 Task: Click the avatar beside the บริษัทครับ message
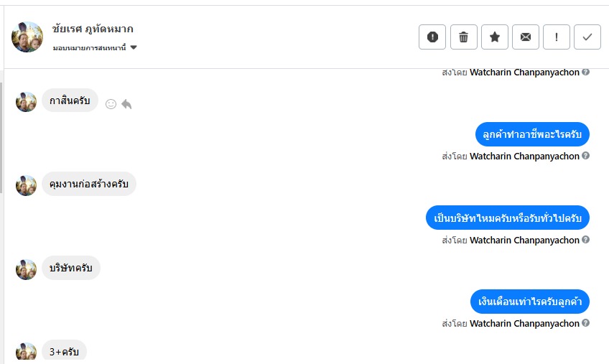pyautogui.click(x=27, y=269)
